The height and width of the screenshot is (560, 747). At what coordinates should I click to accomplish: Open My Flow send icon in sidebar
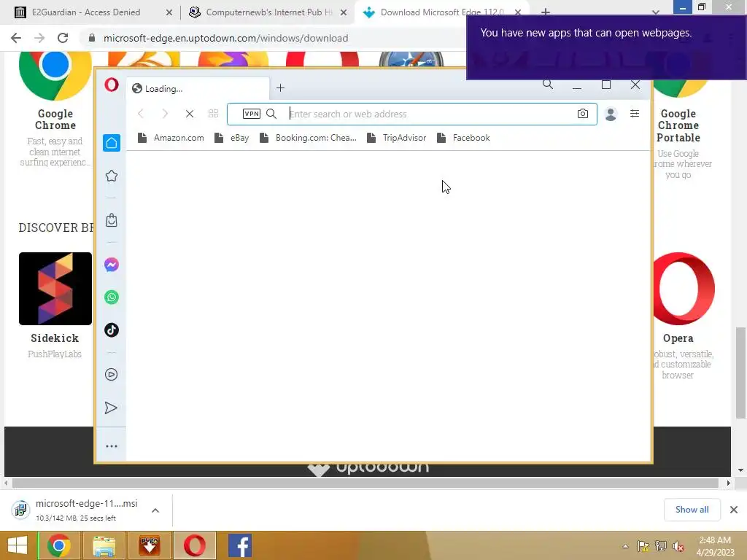(111, 408)
